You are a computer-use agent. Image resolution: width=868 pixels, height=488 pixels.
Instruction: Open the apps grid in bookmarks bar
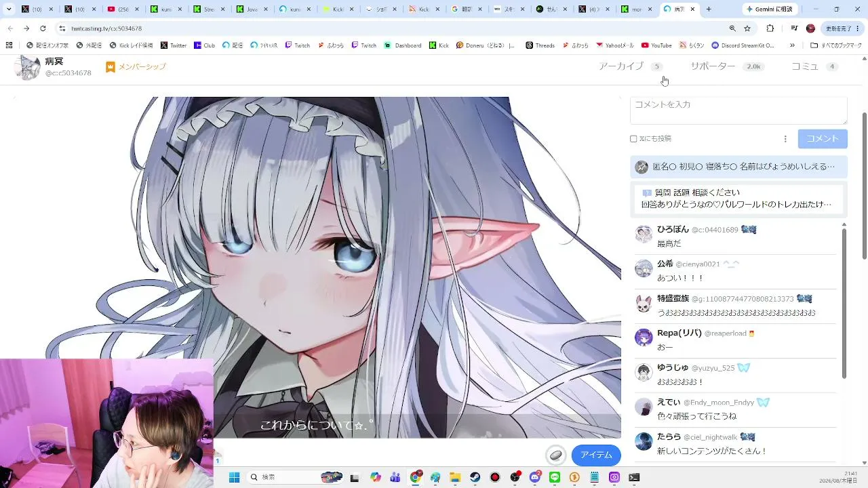point(9,45)
